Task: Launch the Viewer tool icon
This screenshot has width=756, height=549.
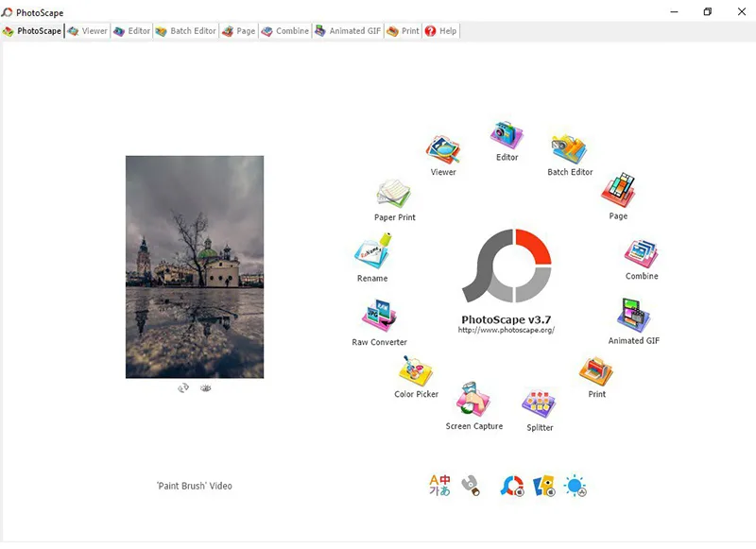Action: [444, 146]
